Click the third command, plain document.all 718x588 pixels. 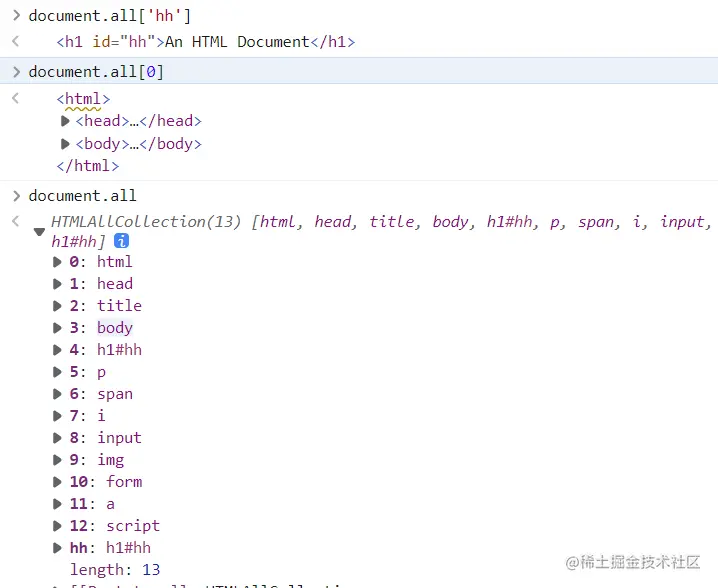pyautogui.click(x=82, y=196)
